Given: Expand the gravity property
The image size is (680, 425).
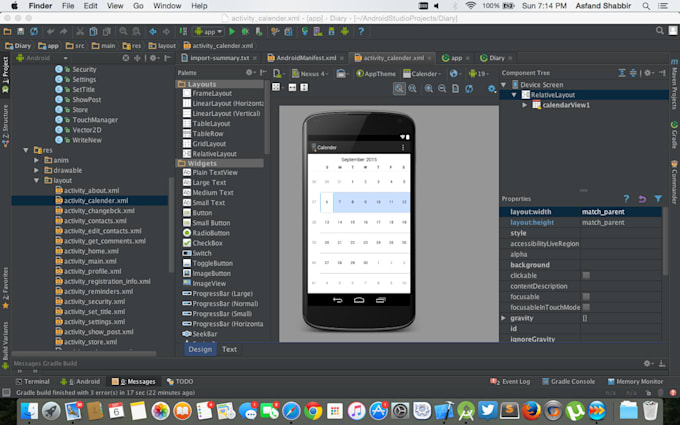Looking at the screenshot, I should (x=503, y=318).
